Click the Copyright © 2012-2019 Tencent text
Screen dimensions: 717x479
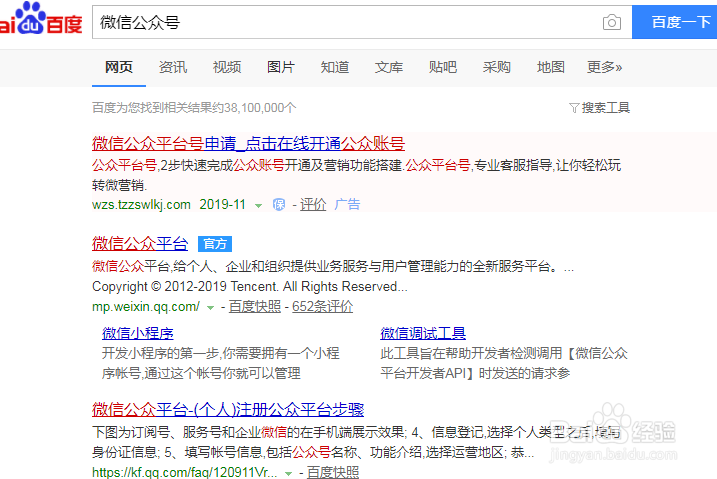pyautogui.click(x=250, y=287)
